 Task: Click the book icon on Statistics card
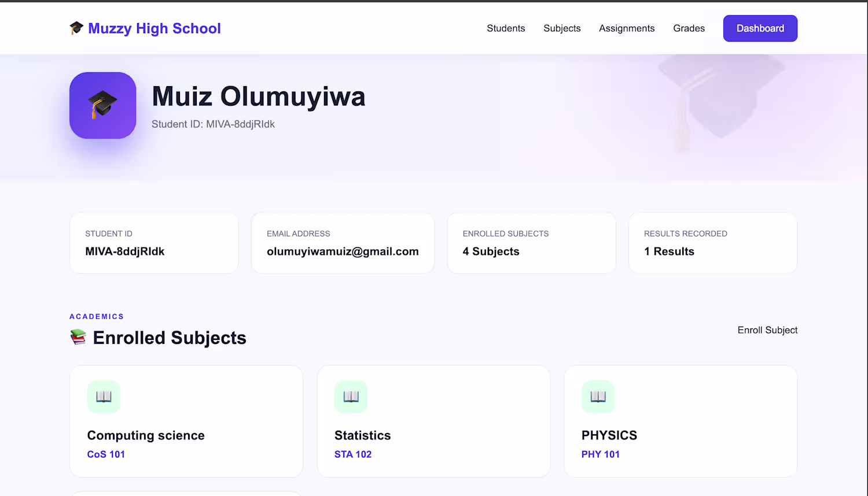coord(351,397)
